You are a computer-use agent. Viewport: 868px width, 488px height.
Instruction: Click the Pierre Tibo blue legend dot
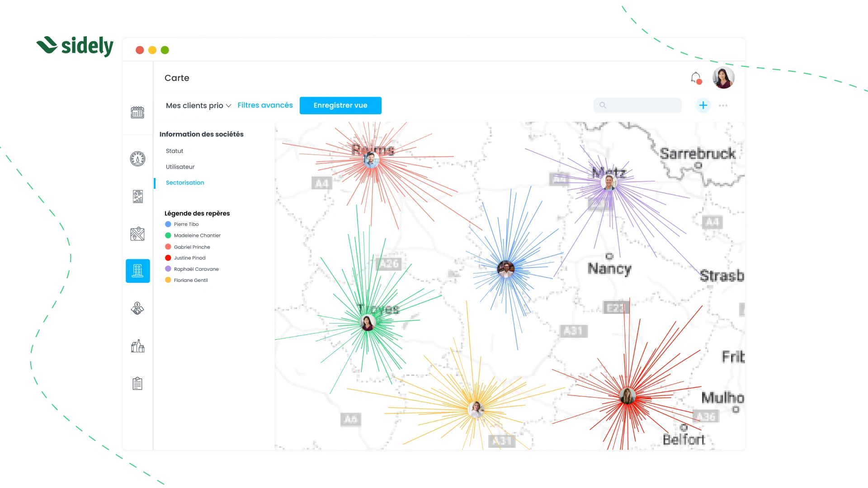[168, 224]
